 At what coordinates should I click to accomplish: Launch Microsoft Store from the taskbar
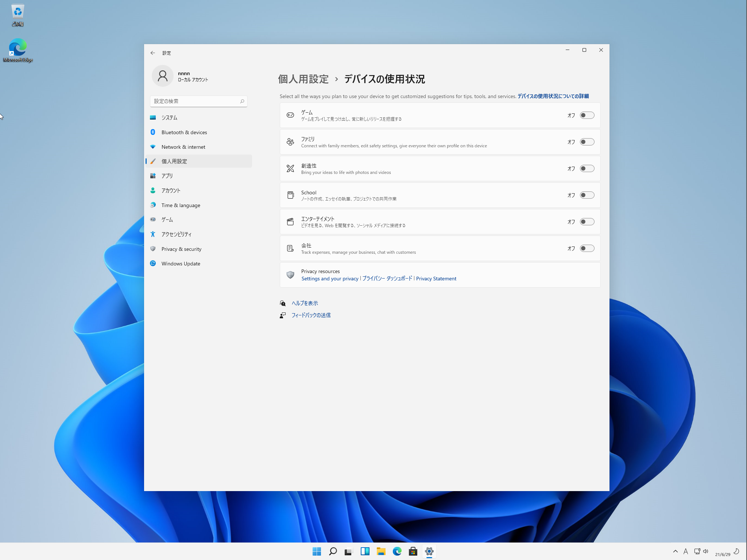pyautogui.click(x=413, y=551)
